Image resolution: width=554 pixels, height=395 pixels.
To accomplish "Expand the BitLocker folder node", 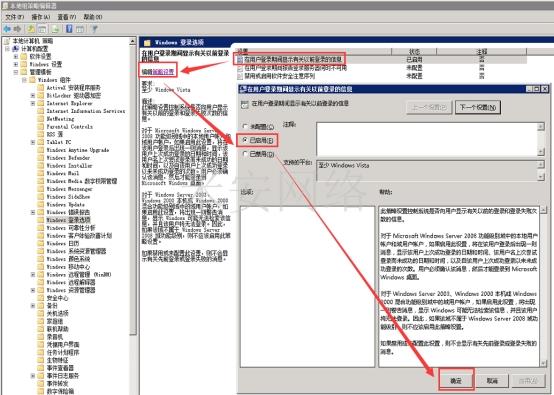I will click(x=33, y=95).
